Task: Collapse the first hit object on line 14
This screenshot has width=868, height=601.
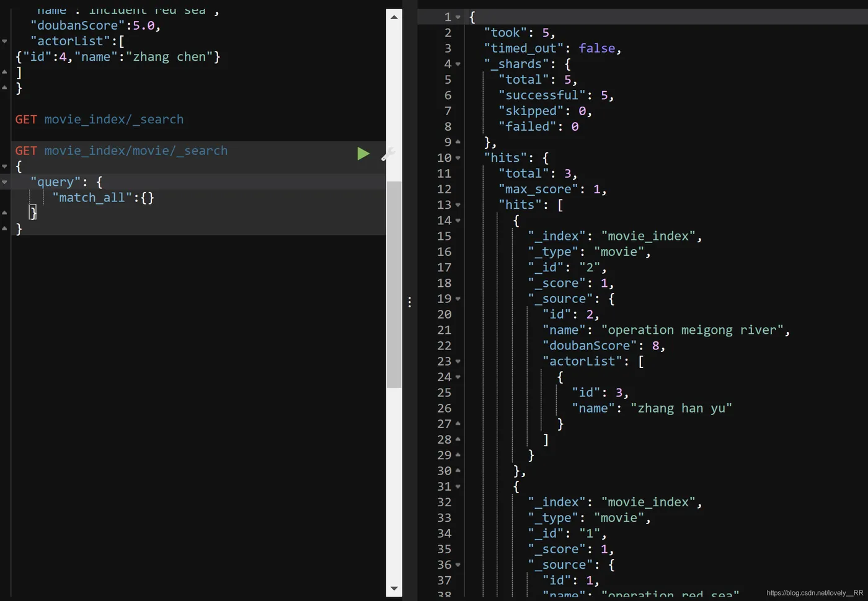Action: [458, 221]
